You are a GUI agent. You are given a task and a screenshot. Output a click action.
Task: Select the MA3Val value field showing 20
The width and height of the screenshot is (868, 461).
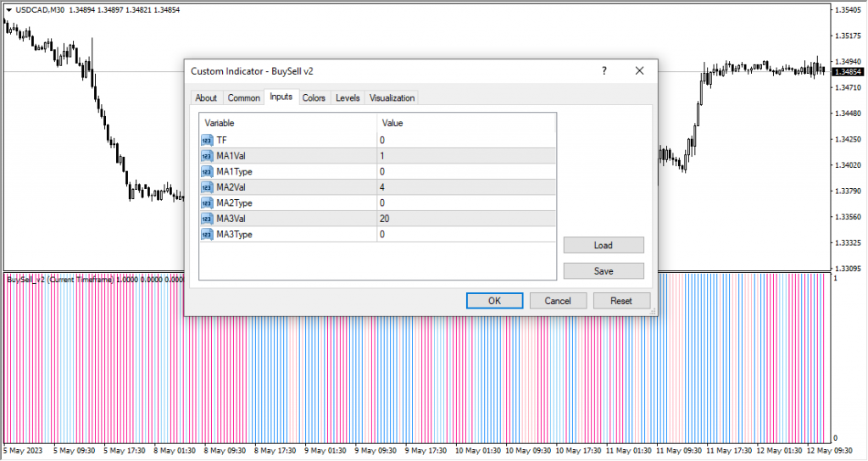(x=466, y=219)
